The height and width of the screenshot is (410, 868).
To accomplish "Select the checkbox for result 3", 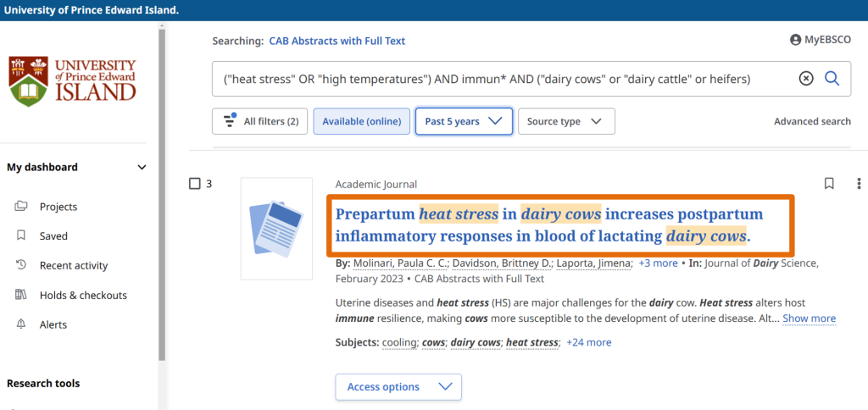I will point(195,184).
